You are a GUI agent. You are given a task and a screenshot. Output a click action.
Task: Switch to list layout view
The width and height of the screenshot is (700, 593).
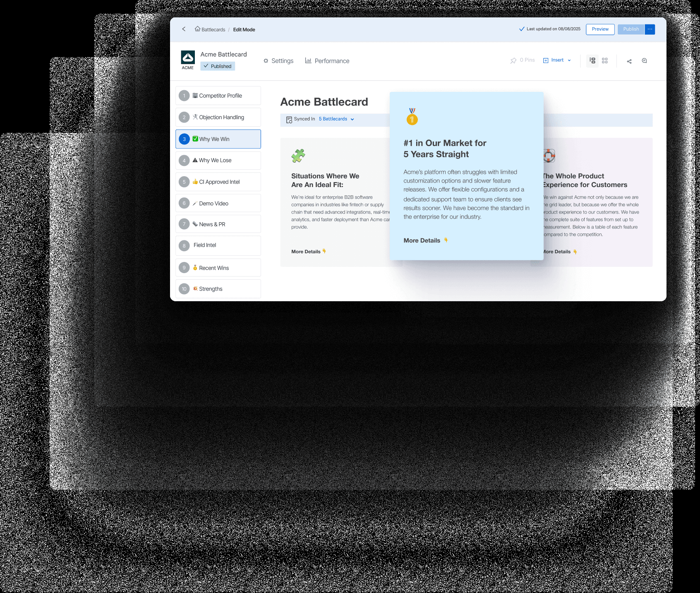pos(592,60)
